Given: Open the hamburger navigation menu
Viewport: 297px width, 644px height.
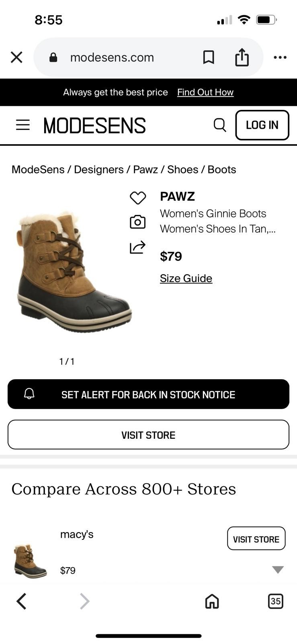Looking at the screenshot, I should [x=23, y=125].
